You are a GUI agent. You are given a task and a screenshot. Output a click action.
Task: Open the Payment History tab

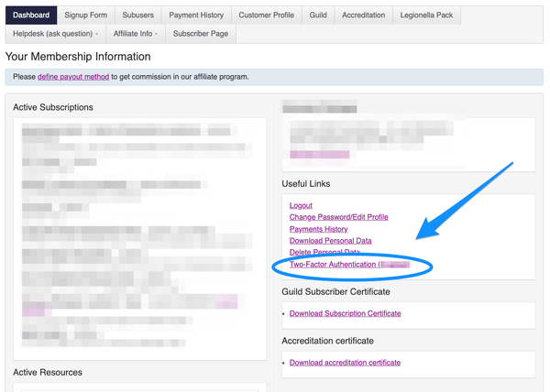click(x=196, y=15)
